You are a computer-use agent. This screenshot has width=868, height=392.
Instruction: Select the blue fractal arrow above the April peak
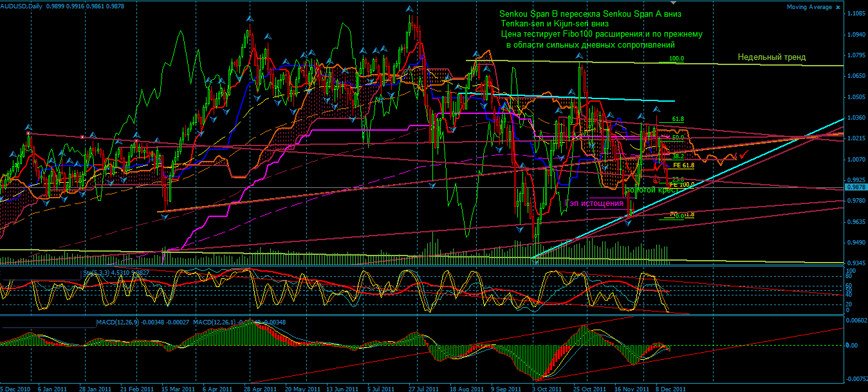click(x=250, y=19)
